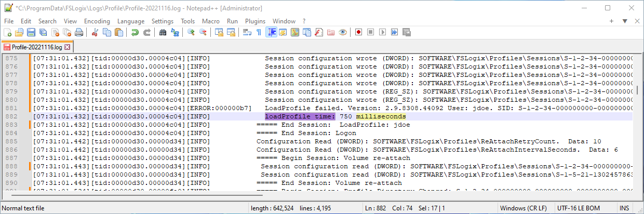Open the Document List panel icon
Viewport: 644px width, 214px height.
pos(306,32)
